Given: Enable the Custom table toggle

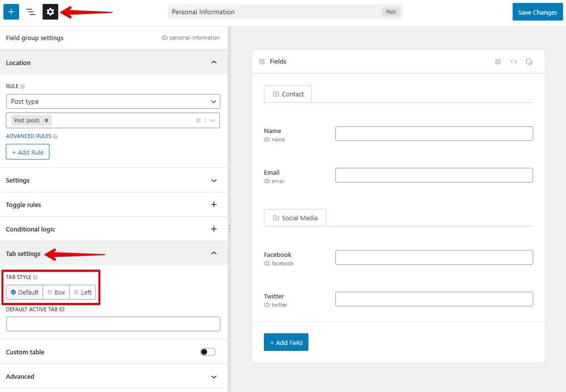Looking at the screenshot, I should 208,352.
